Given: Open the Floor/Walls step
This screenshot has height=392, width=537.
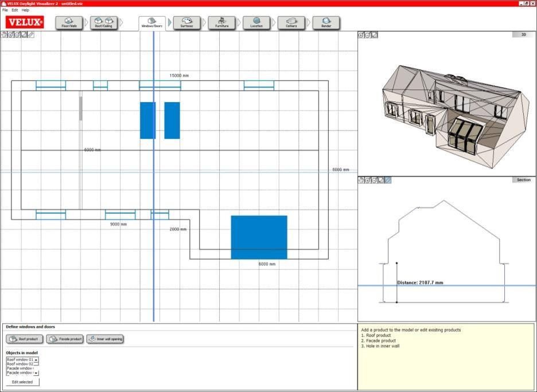Looking at the screenshot, I should [69, 23].
